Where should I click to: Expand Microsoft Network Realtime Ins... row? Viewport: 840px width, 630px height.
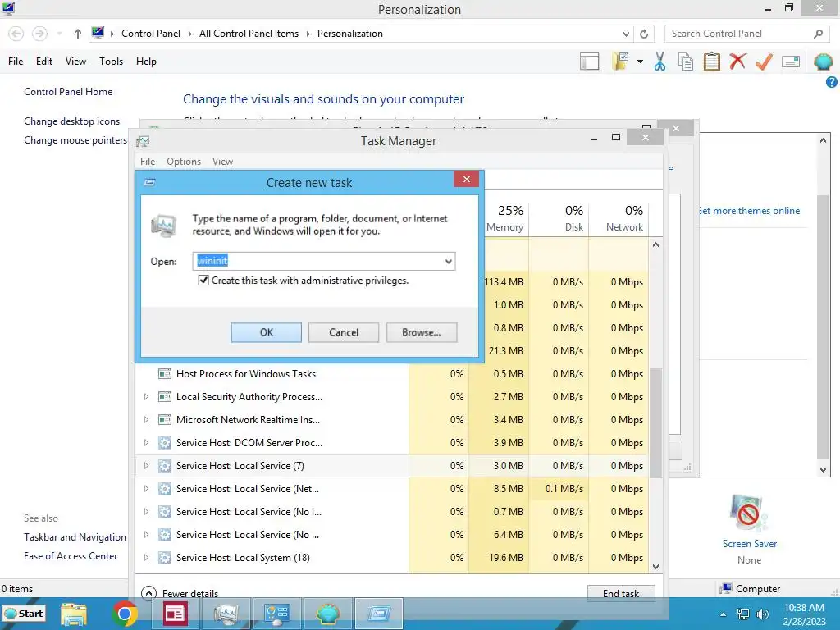click(146, 420)
